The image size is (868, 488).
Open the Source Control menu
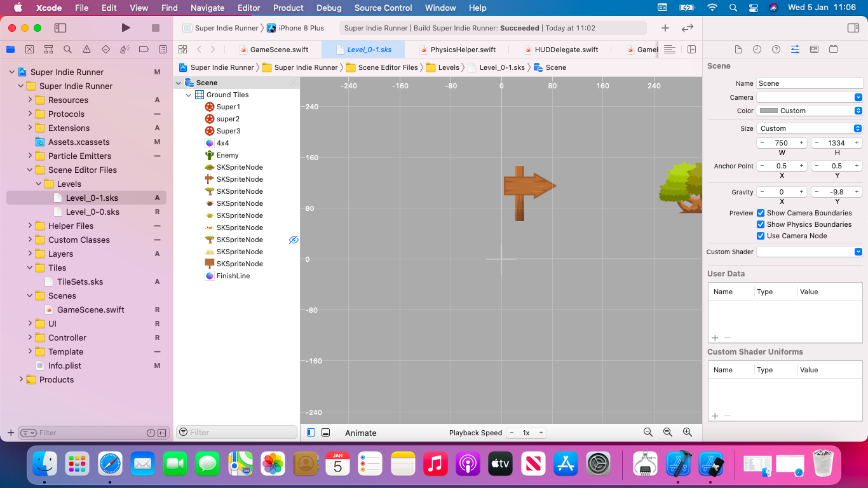[x=383, y=8]
